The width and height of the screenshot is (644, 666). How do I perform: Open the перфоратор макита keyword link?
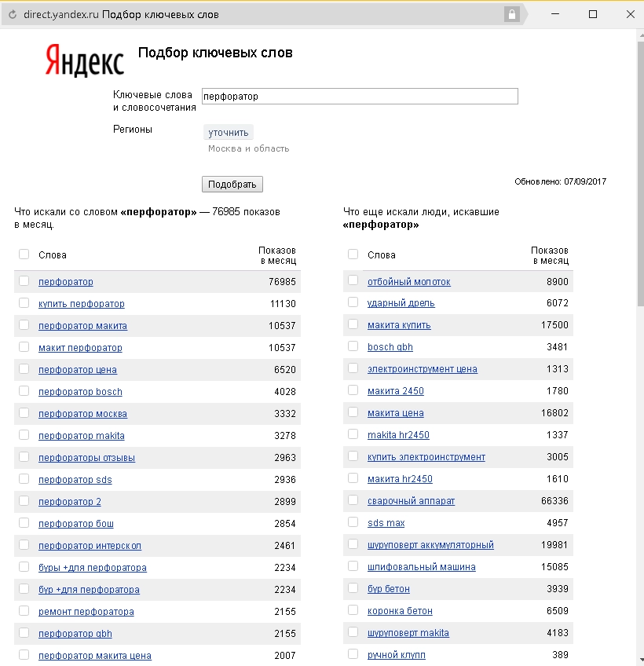82,326
